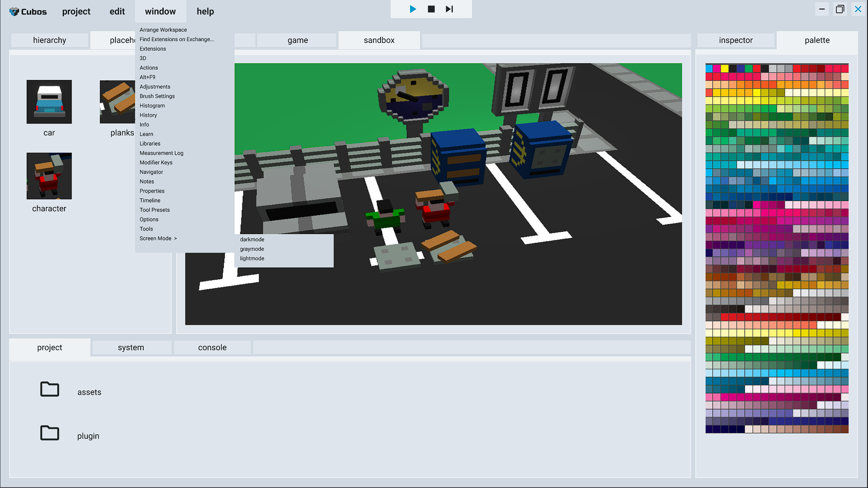Image resolution: width=868 pixels, height=488 pixels.
Task: Choose Adjustments menu entry
Action: (x=155, y=87)
